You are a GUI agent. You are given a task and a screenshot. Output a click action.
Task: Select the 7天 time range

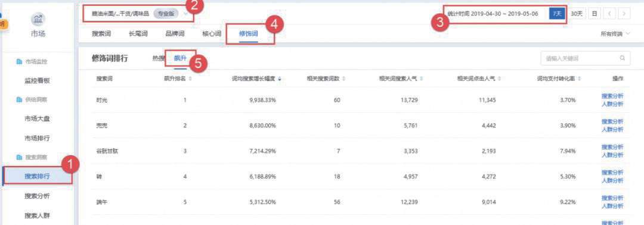point(558,14)
